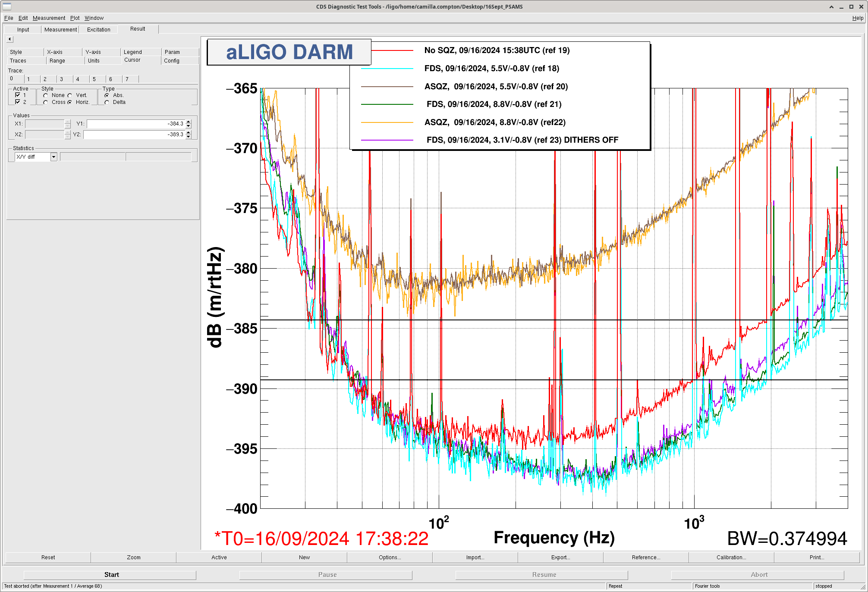868x592 pixels.
Task: Open the Plot menu
Action: point(75,18)
